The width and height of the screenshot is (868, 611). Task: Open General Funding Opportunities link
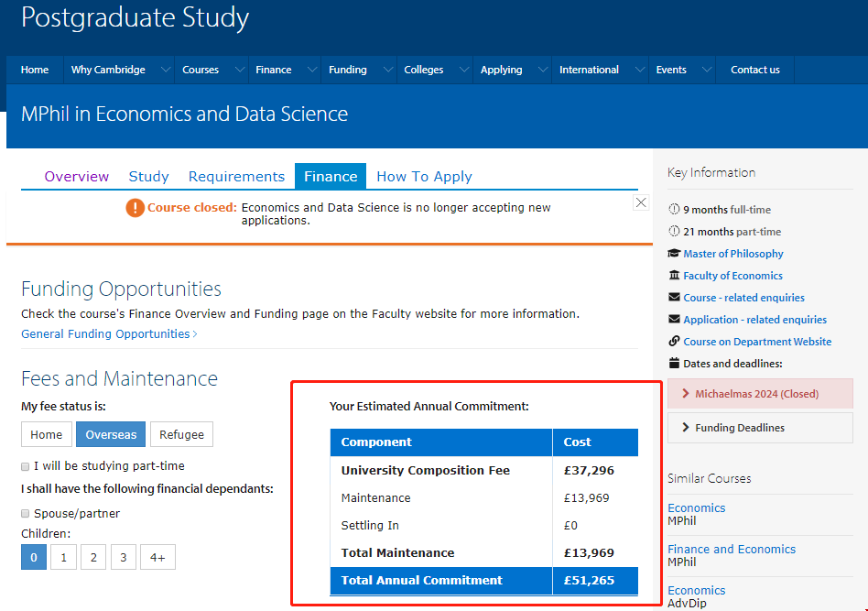click(x=109, y=334)
